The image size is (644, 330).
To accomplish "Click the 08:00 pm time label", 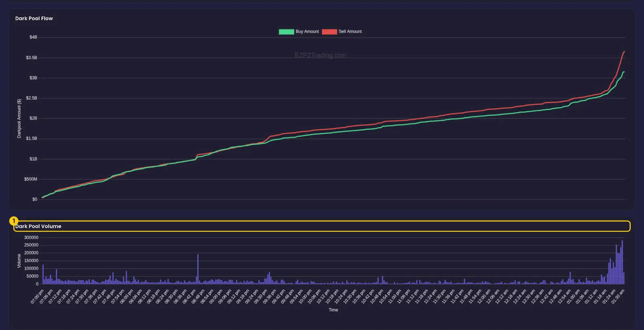I will click(x=126, y=296).
